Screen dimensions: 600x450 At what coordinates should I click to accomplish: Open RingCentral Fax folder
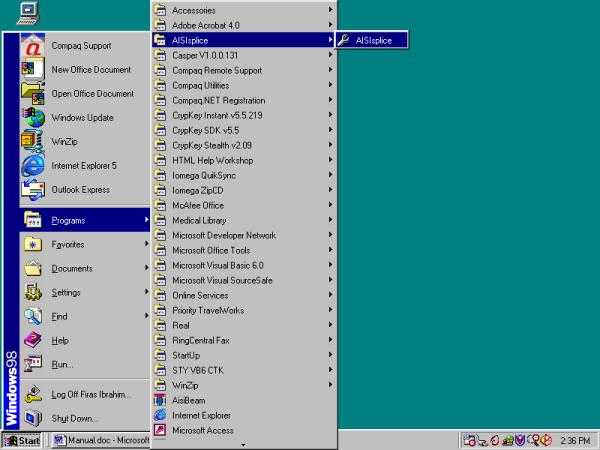tap(244, 340)
